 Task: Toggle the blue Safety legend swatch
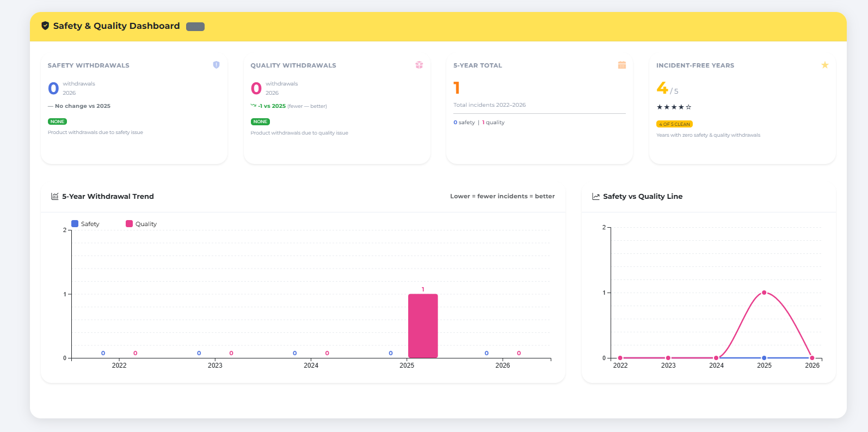click(75, 223)
